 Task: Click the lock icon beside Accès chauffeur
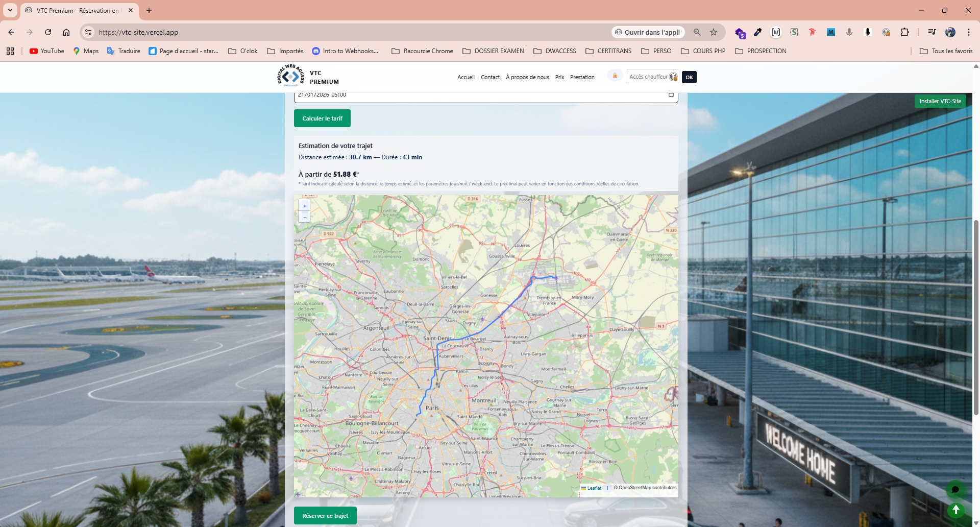pos(614,75)
